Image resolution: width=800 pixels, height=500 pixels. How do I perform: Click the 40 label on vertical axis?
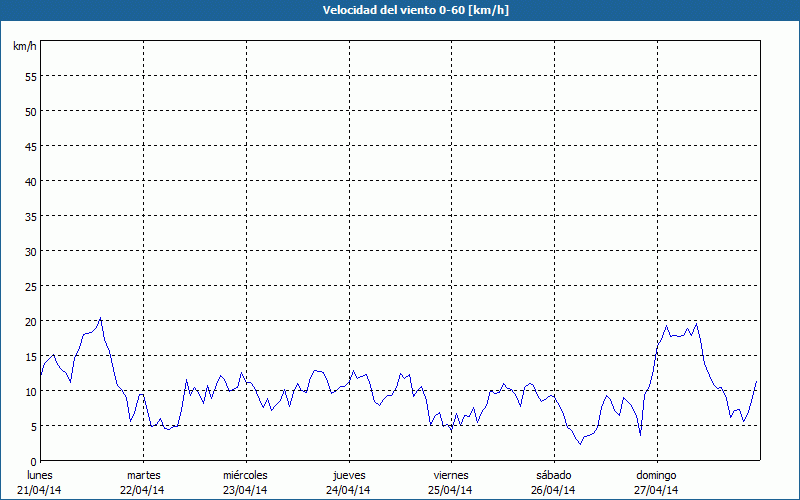(30, 181)
